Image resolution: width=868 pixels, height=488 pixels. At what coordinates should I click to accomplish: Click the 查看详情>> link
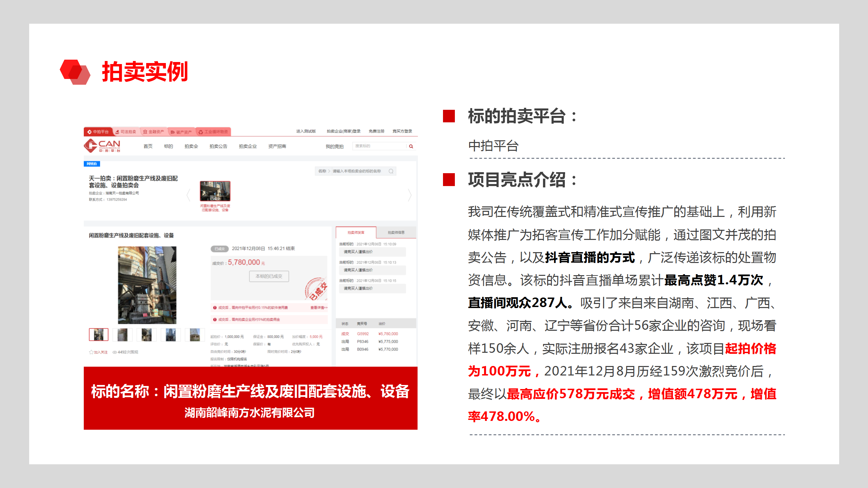click(x=319, y=308)
